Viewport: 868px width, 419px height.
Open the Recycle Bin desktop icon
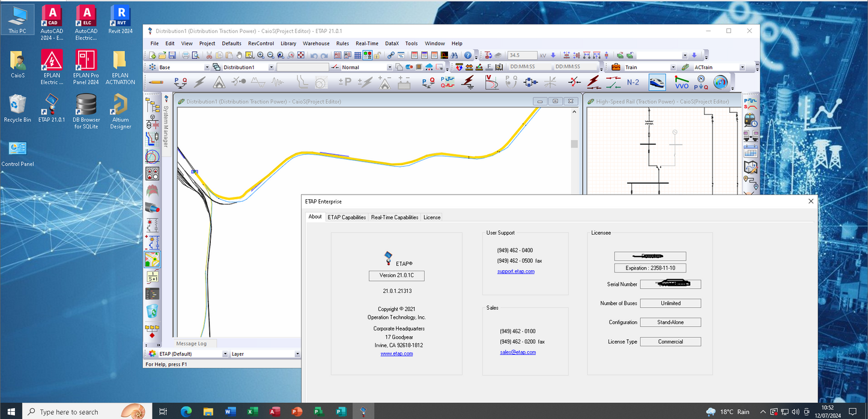pyautogui.click(x=17, y=109)
